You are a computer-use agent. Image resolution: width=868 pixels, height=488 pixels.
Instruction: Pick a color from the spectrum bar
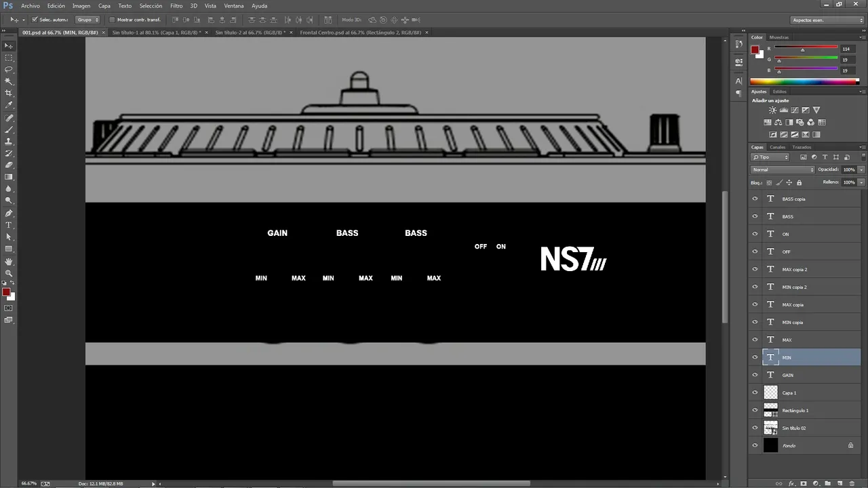tap(804, 82)
